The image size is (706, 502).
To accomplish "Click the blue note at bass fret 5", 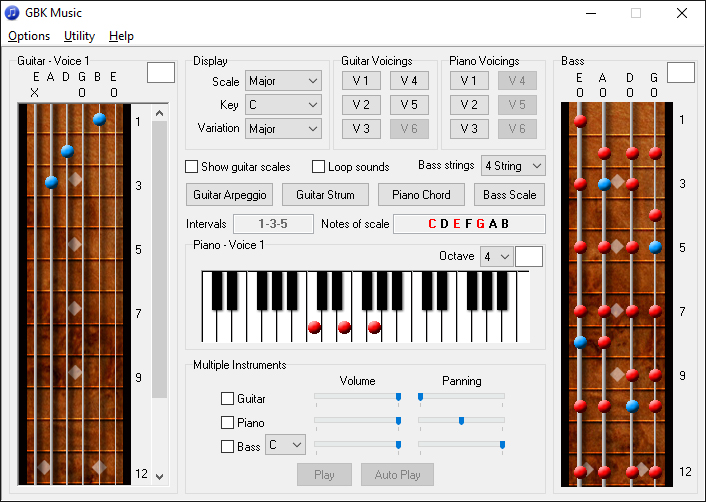I will tap(655, 246).
